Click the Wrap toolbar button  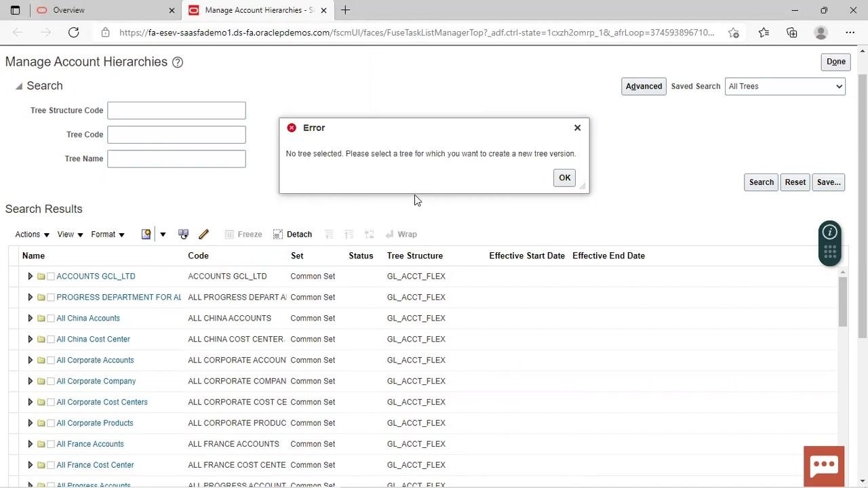[x=401, y=234]
